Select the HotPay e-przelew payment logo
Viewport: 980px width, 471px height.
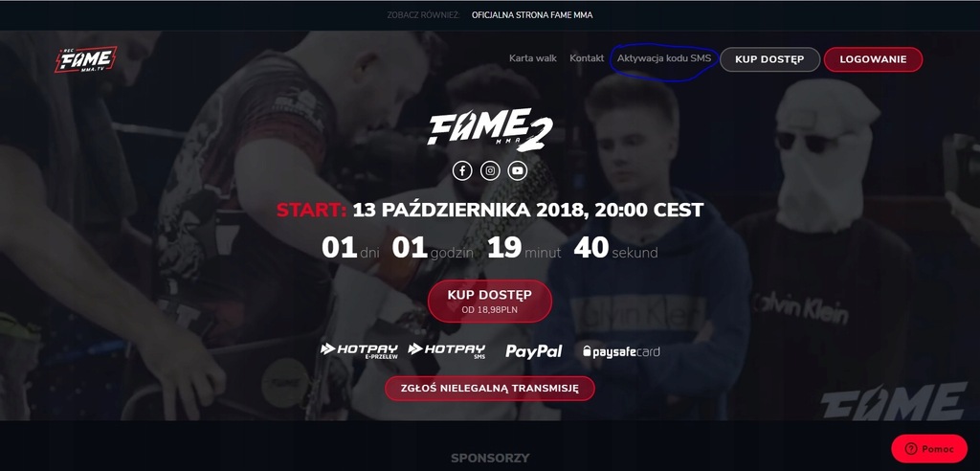pos(359,350)
